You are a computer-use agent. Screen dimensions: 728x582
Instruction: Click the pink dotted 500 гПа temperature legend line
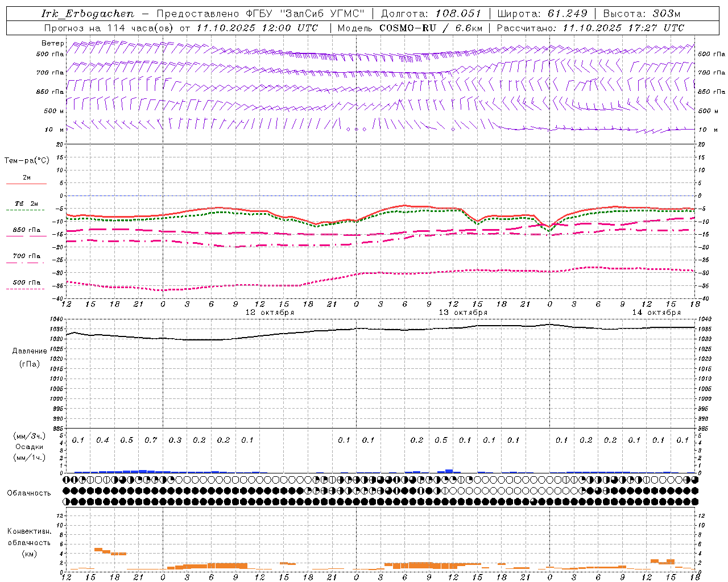pos(26,289)
